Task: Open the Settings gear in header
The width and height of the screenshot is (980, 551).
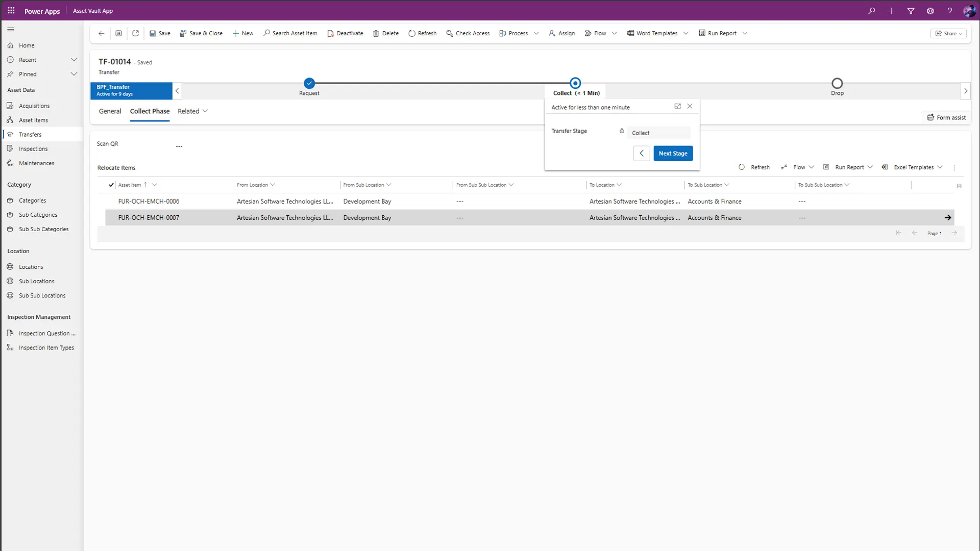Action: (930, 11)
